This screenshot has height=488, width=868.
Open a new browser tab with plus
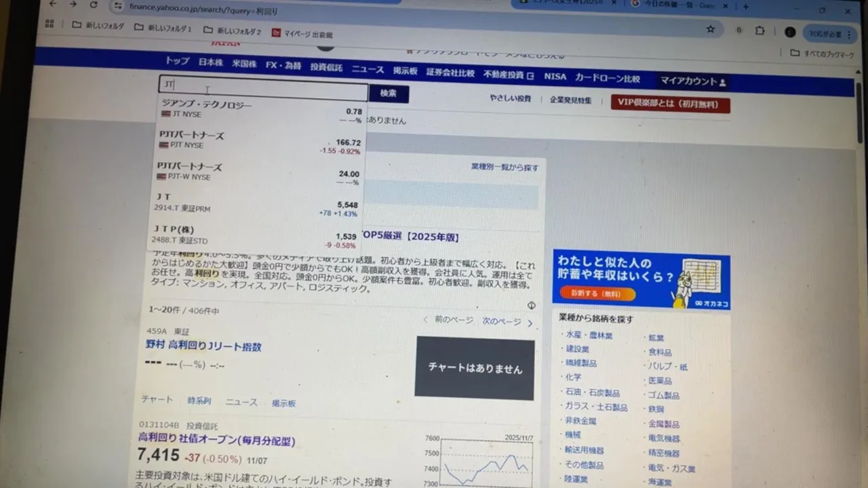coord(746,7)
